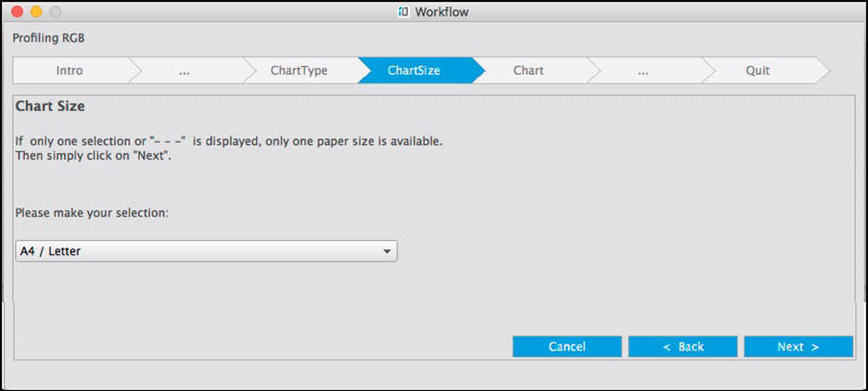Viewport: 868px width, 391px height.
Task: Proceed with the Next > button
Action: (x=798, y=347)
